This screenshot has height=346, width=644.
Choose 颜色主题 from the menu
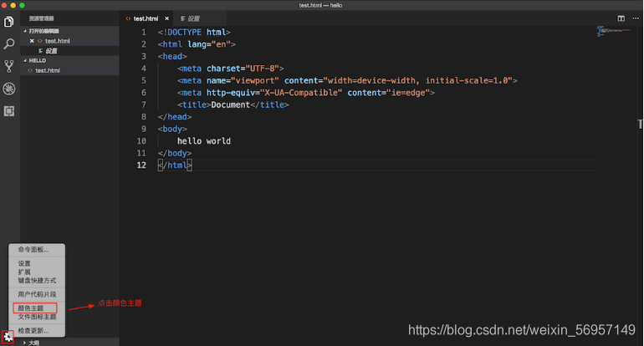click(x=31, y=308)
